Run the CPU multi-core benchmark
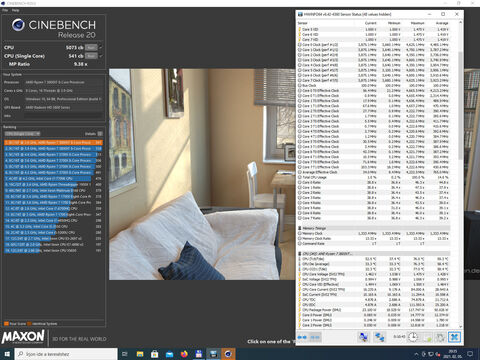The image size is (480, 360). pos(91,47)
